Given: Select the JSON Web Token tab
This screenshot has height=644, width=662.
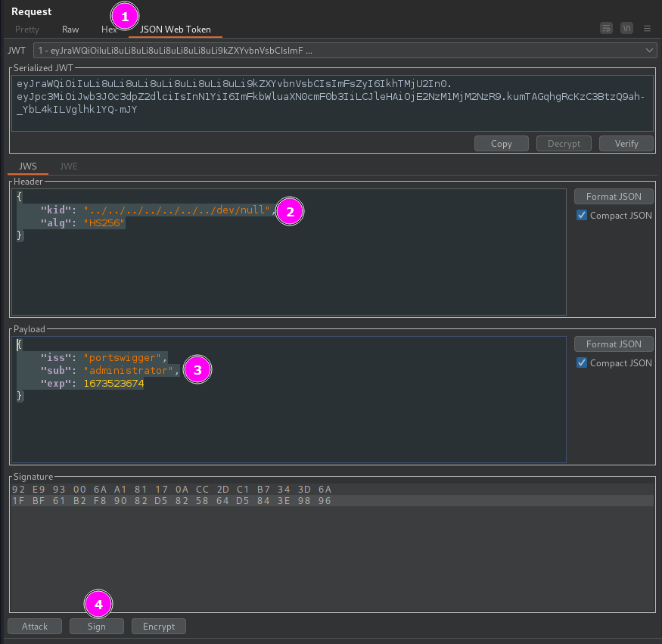Looking at the screenshot, I should pos(176,30).
